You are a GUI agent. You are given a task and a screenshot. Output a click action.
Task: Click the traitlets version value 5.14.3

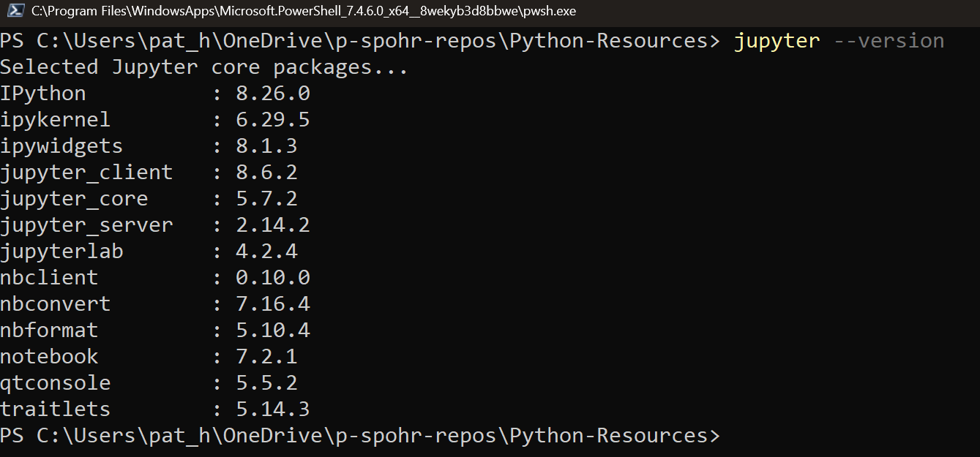tap(273, 409)
